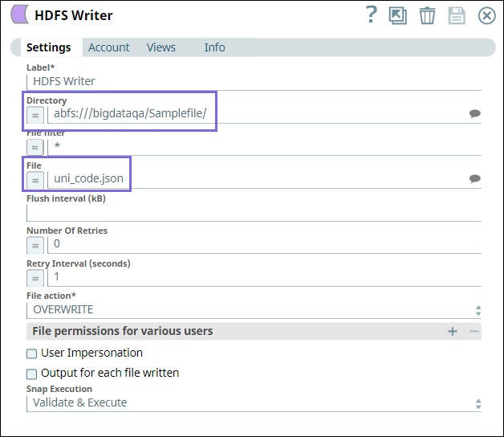Open suggestions bubble icon for File

click(474, 178)
